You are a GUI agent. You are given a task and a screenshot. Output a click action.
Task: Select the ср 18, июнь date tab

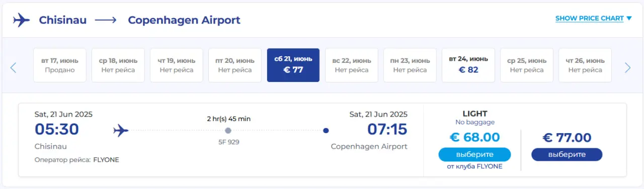(x=118, y=65)
